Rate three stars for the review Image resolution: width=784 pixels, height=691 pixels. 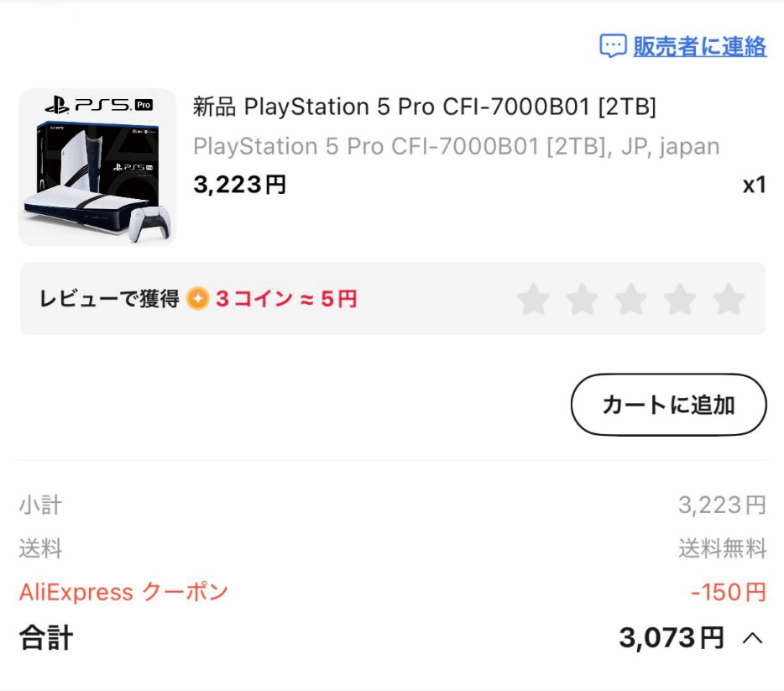point(630,299)
